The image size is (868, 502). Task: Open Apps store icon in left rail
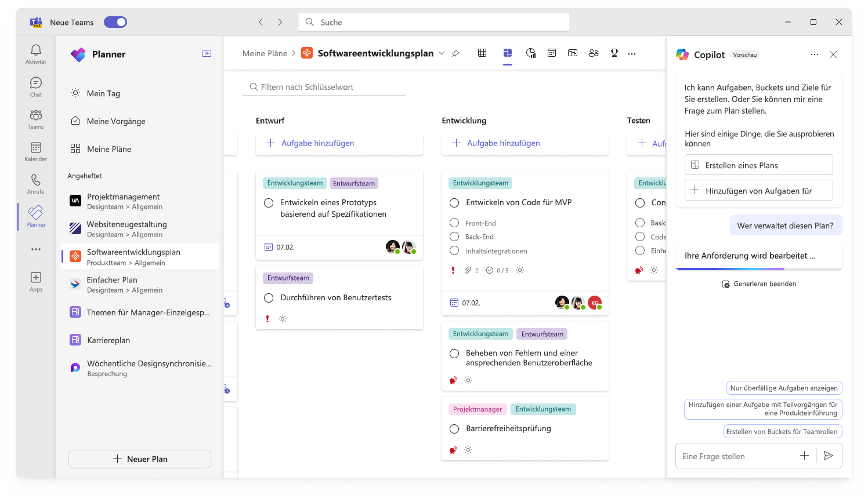(x=35, y=282)
